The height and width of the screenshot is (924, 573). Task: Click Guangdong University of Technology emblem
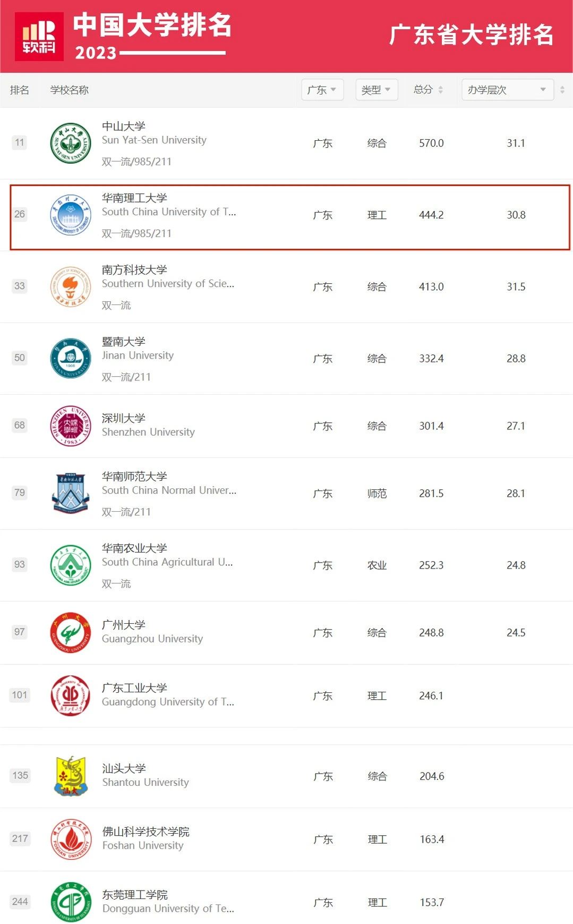pyautogui.click(x=71, y=696)
